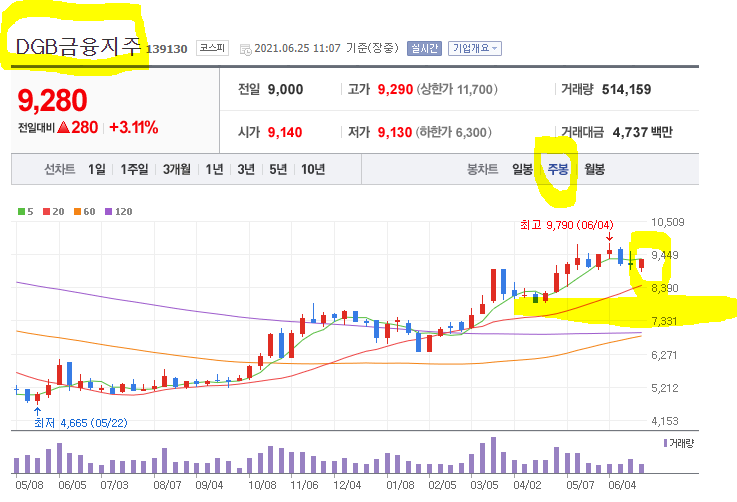Switch to 월봉 monthly candle chart
737x502 pixels.
coord(595,169)
